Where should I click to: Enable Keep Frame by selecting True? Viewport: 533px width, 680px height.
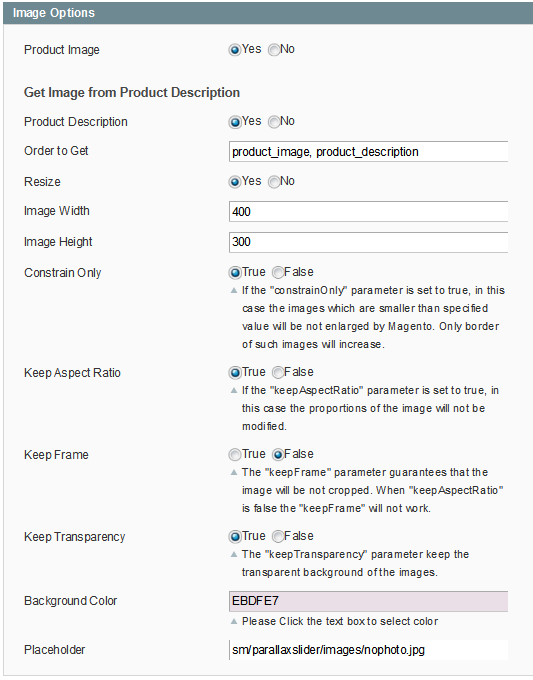235,454
